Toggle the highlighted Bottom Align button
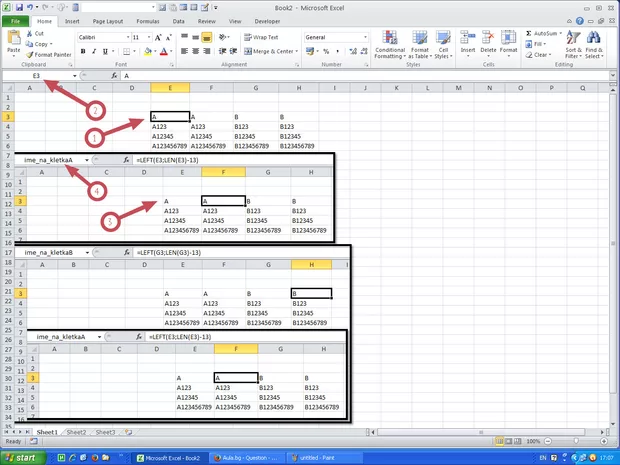 point(206,37)
